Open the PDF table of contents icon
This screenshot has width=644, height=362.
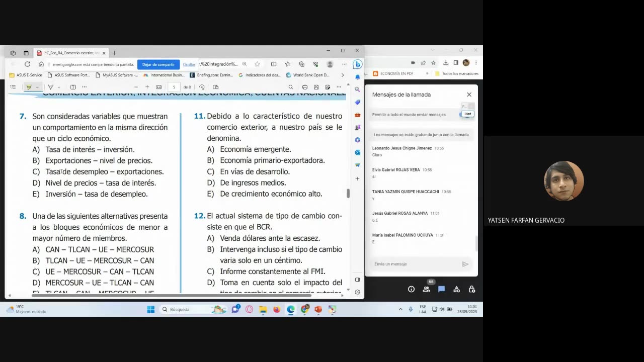13,87
